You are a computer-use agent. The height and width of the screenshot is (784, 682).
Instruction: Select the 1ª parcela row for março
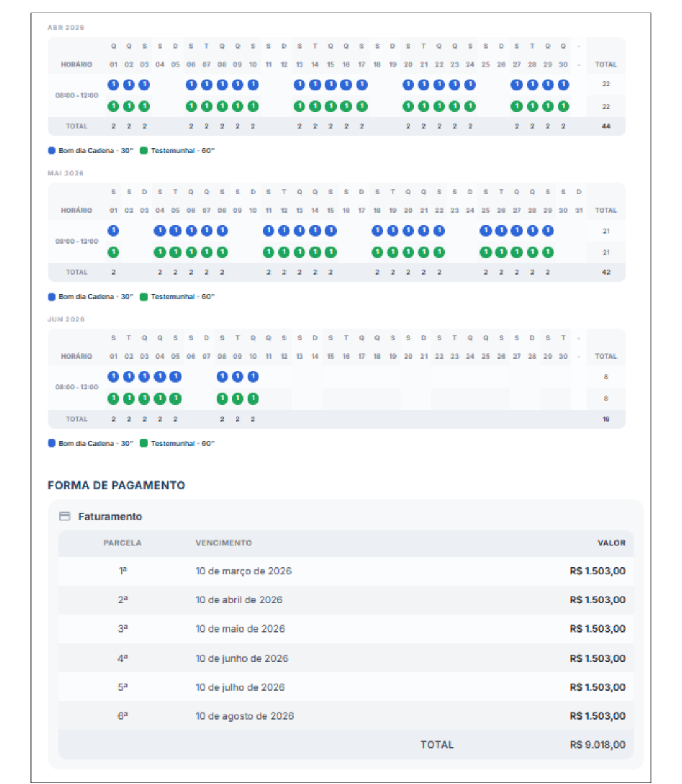(345, 571)
